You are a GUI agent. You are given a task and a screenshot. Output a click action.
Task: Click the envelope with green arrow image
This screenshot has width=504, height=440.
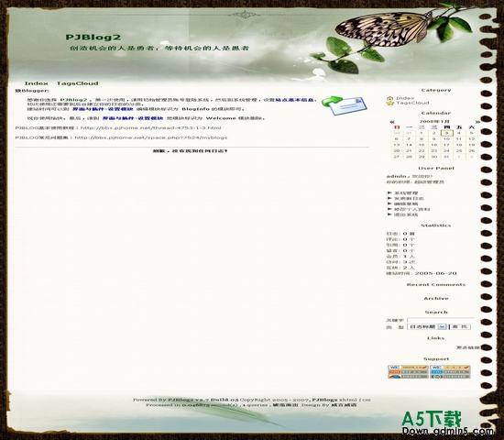(x=345, y=105)
